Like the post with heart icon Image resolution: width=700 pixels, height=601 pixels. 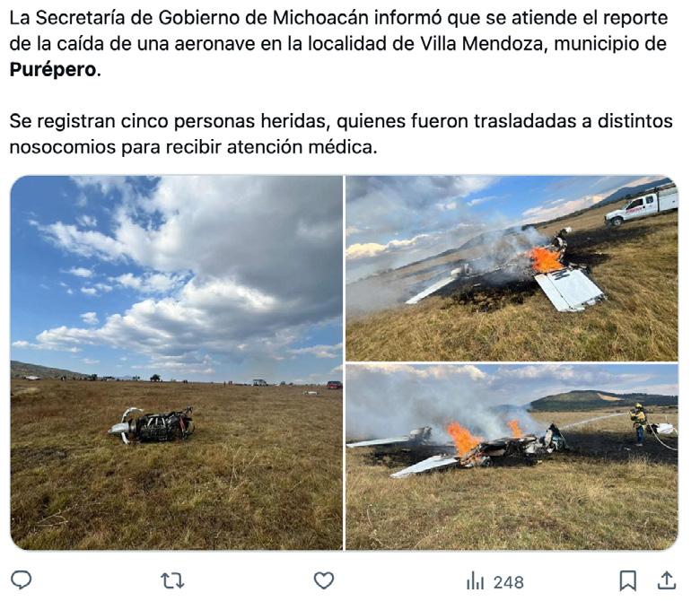pyautogui.click(x=324, y=580)
